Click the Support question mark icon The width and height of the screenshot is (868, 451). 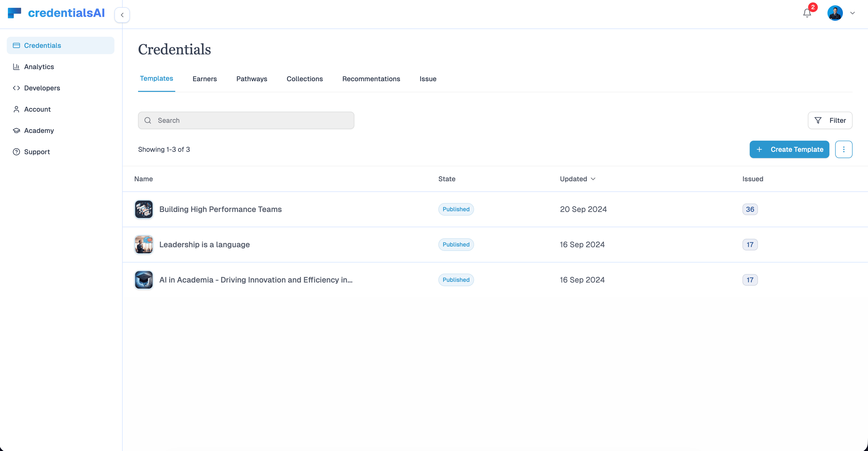coord(16,152)
